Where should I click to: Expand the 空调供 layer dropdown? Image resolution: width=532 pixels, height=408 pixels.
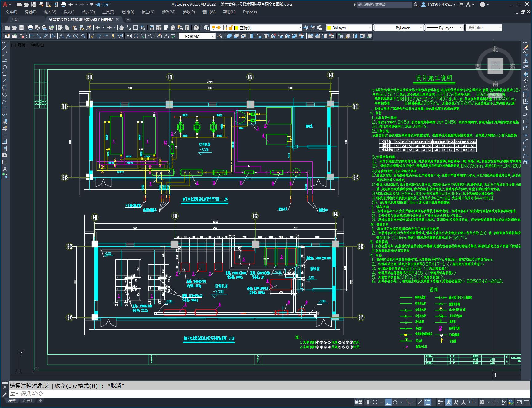pos(268,28)
